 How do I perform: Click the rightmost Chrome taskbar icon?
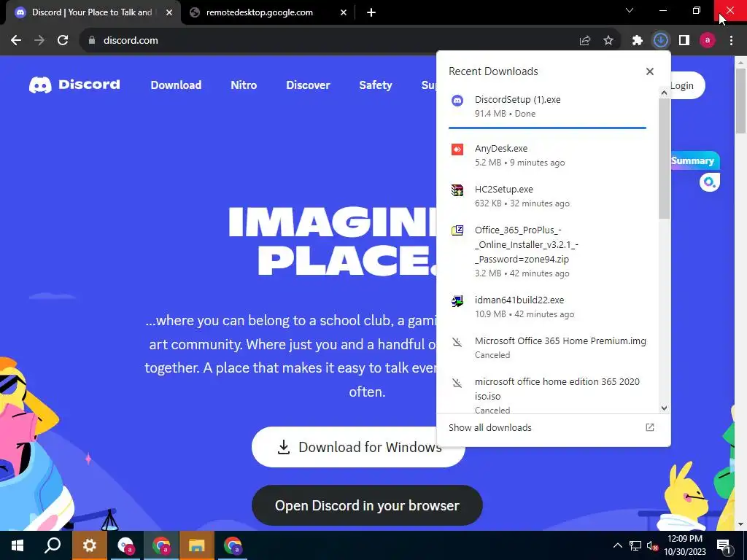[x=233, y=545]
